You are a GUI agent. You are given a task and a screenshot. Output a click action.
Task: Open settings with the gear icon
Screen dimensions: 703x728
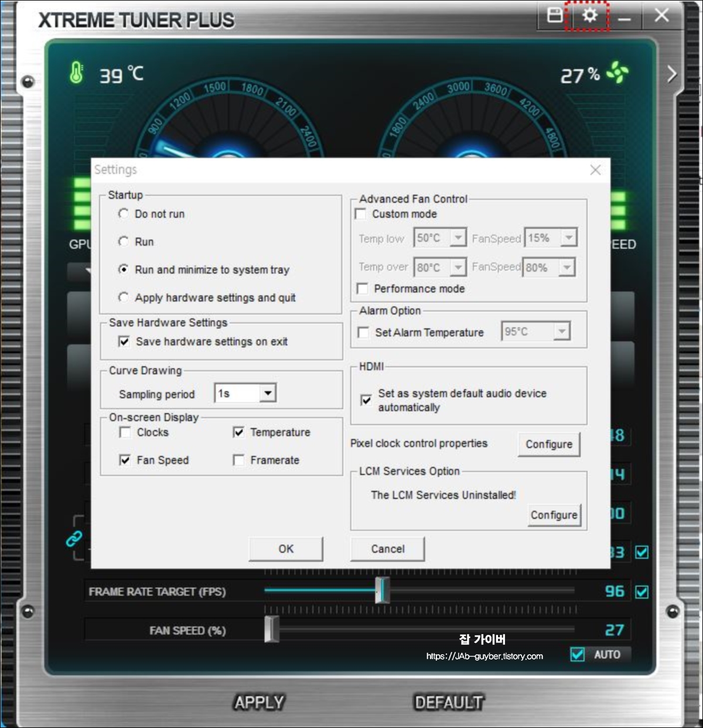point(589,15)
